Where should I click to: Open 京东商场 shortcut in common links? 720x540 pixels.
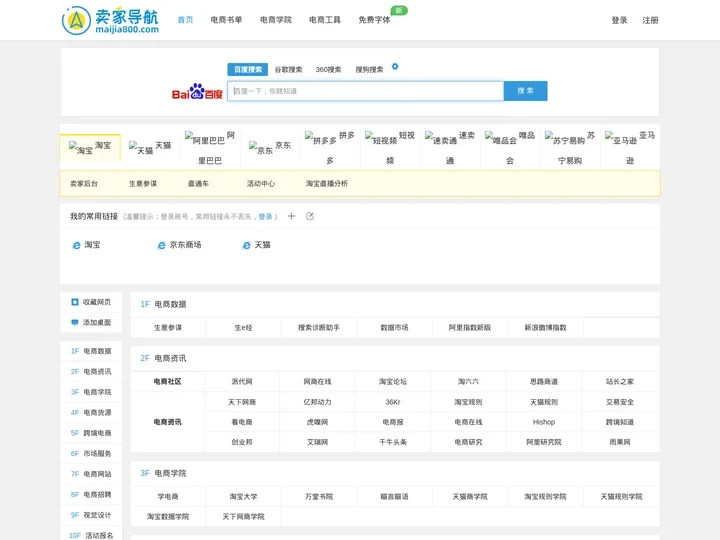click(x=179, y=245)
